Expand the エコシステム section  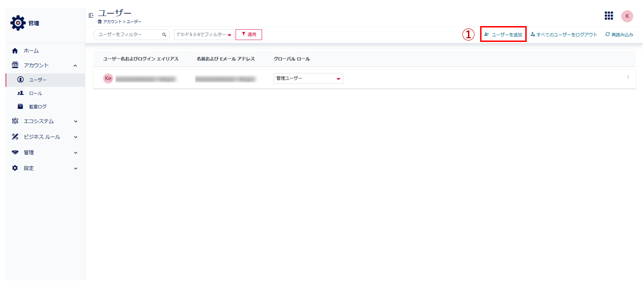point(75,122)
